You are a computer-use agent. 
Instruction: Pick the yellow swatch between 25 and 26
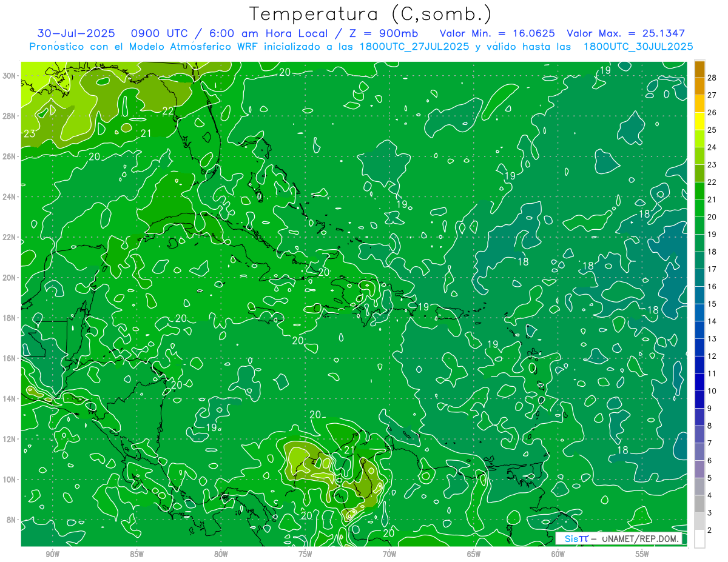[x=699, y=121]
